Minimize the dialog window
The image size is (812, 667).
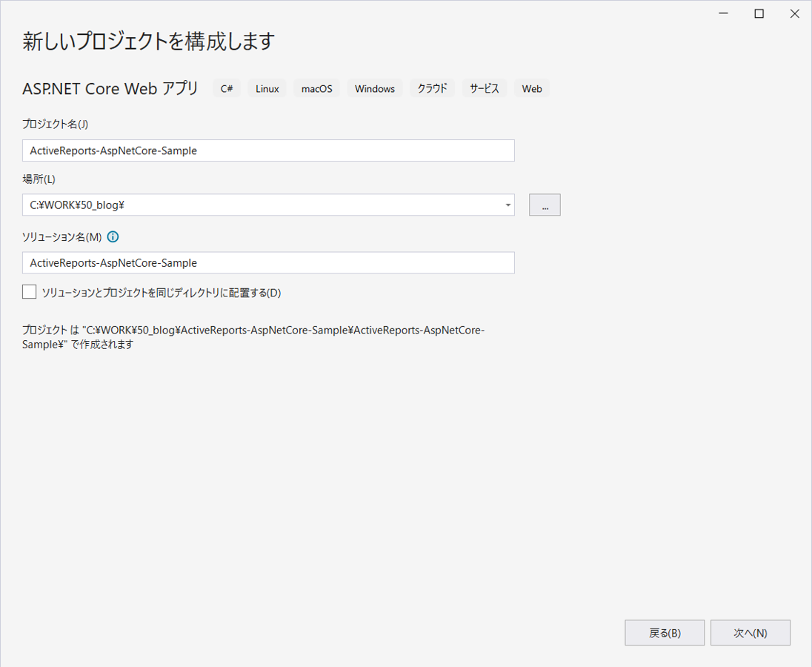coord(723,13)
